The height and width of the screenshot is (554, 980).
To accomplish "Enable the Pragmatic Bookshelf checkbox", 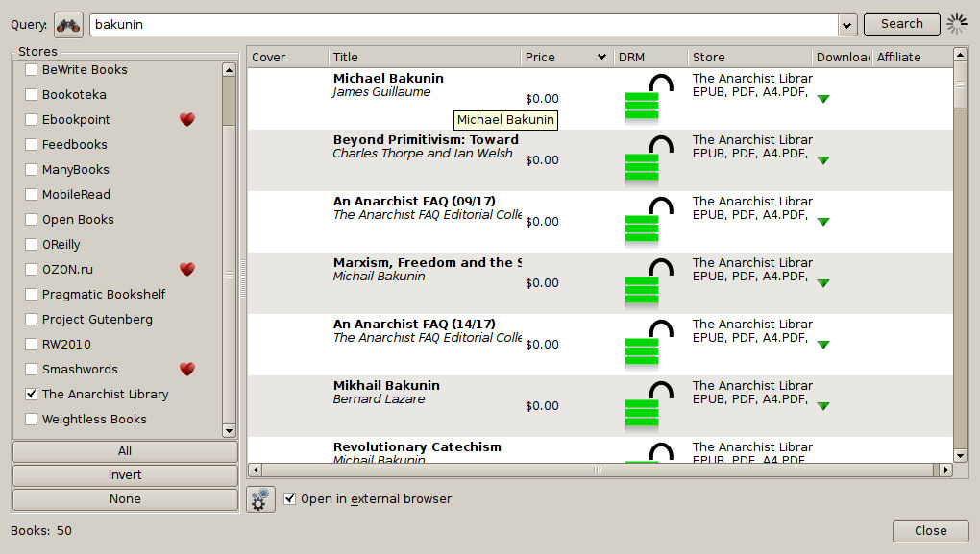I will click(31, 294).
